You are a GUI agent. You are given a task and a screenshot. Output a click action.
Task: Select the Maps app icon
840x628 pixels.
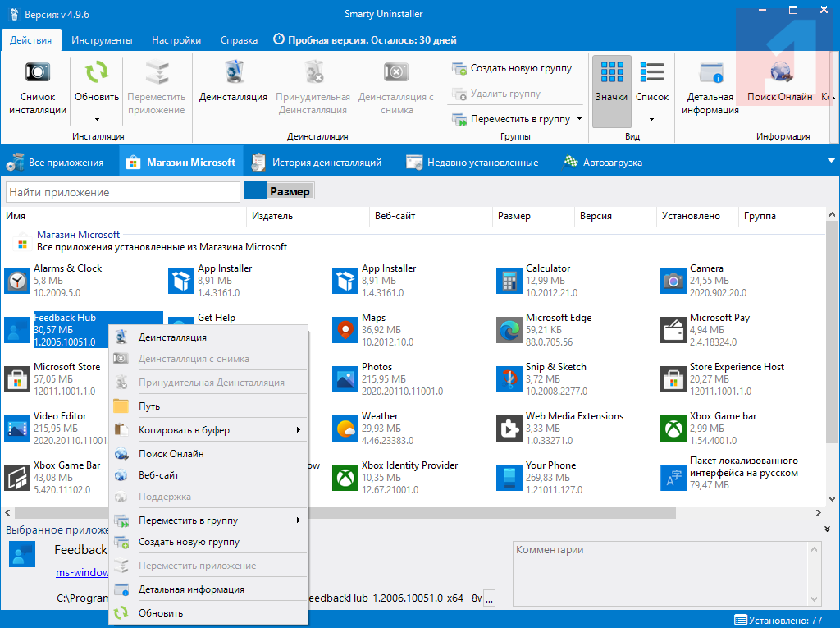[x=345, y=330]
